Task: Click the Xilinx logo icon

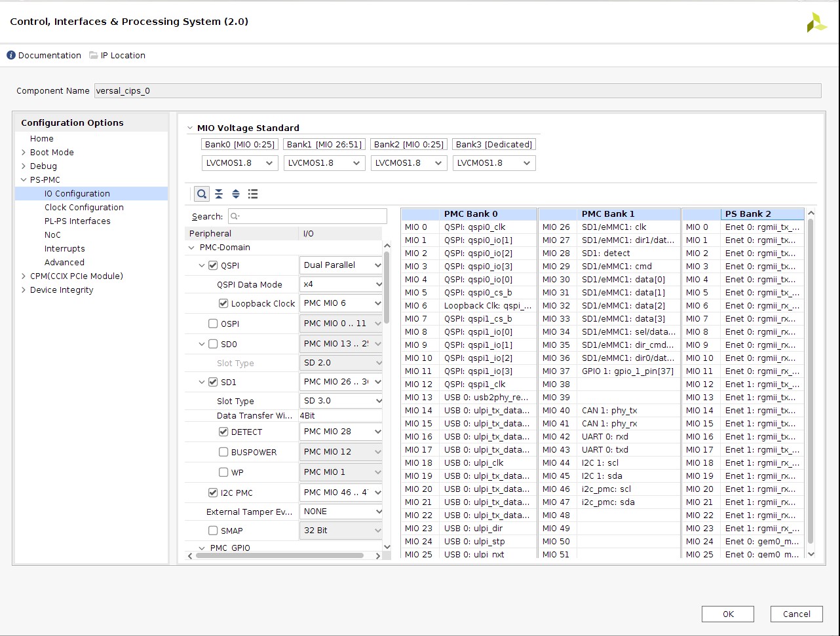Action: [816, 22]
